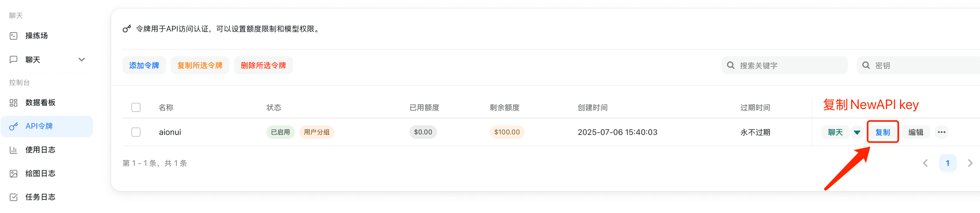Image resolution: width=980 pixels, height=213 pixels.
Task: Select the aionui row checkbox
Action: tap(136, 132)
